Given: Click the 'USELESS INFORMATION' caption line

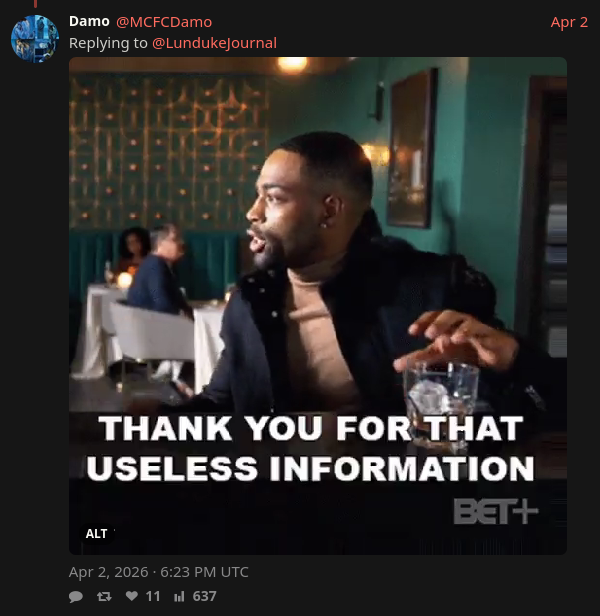Looking at the screenshot, I should (310, 468).
